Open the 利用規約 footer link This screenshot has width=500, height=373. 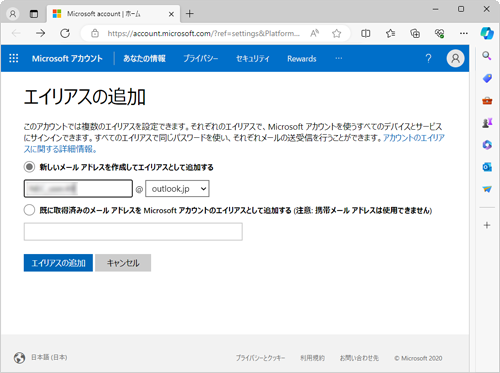coord(312,358)
